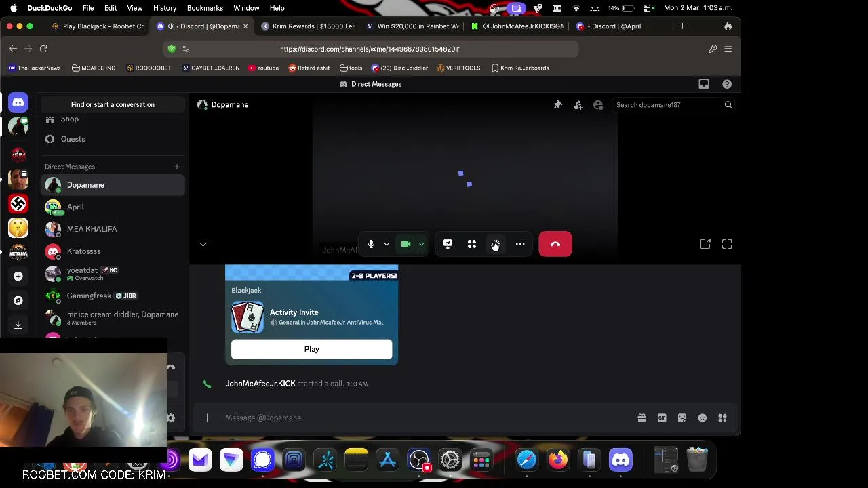Disconnect from the call
Image resolution: width=868 pixels, height=488 pixels.
pyautogui.click(x=555, y=244)
